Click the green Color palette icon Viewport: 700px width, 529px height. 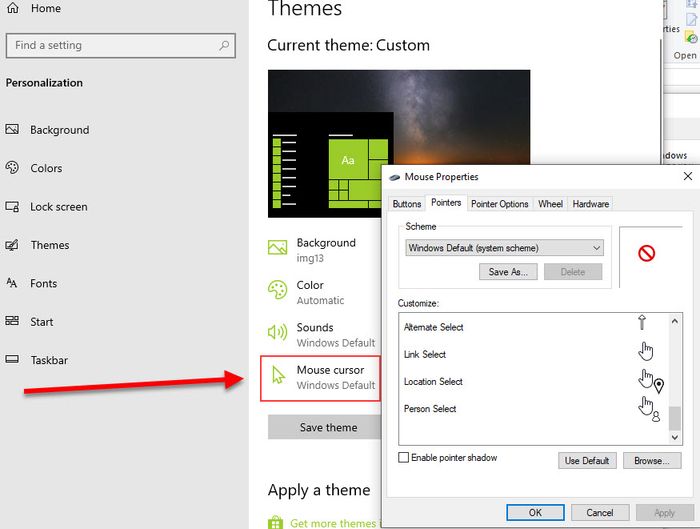[278, 290]
